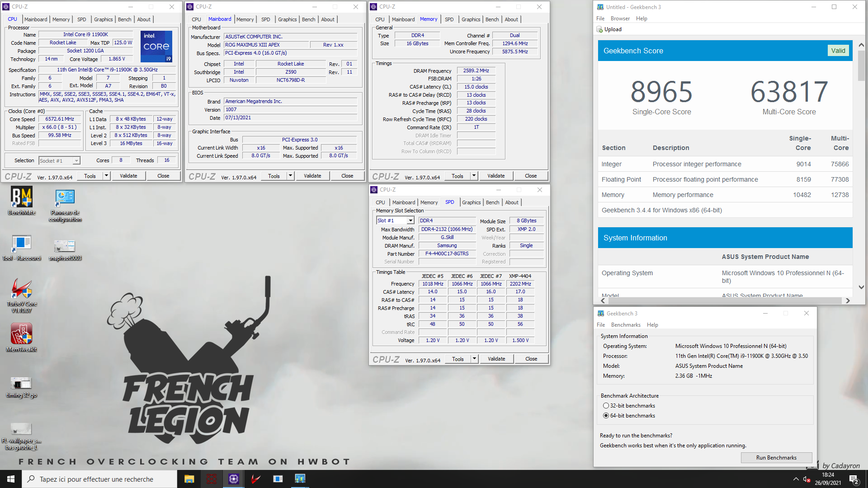Open the notification center icon
The width and height of the screenshot is (868, 488).
click(854, 479)
